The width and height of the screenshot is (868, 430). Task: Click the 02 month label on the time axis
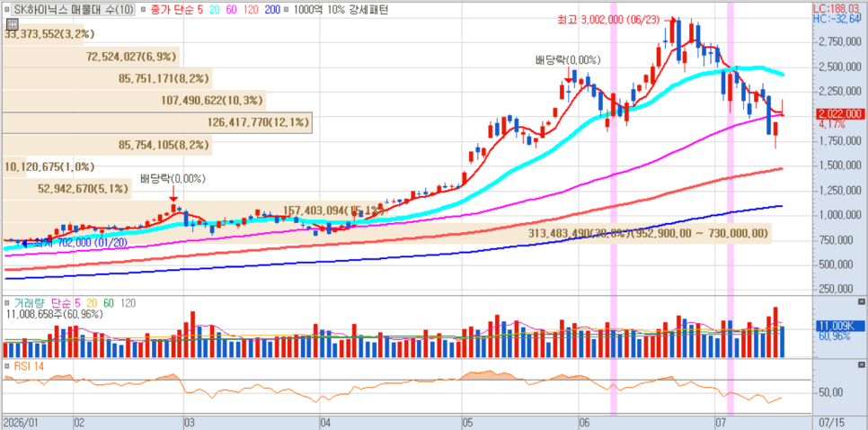(78, 423)
